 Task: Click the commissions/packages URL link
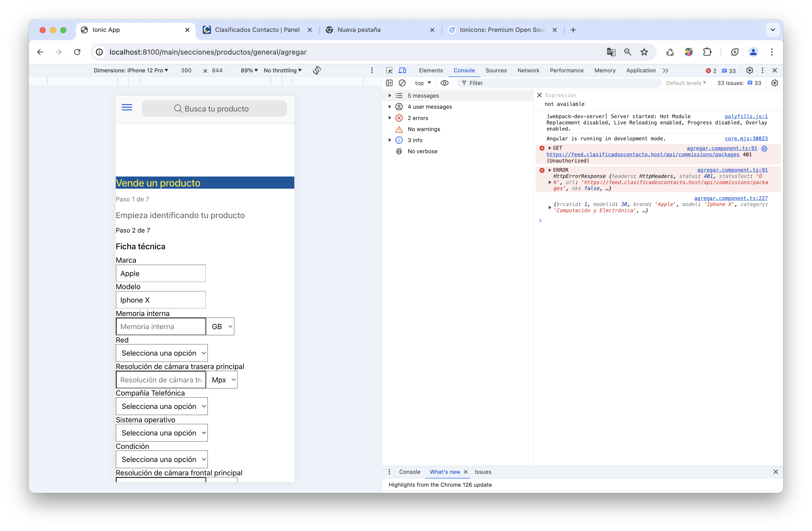pyautogui.click(x=643, y=154)
